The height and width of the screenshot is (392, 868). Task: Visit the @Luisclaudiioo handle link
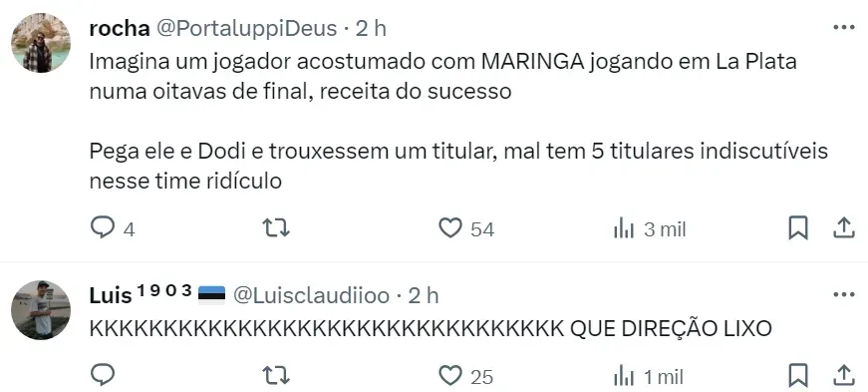311,295
